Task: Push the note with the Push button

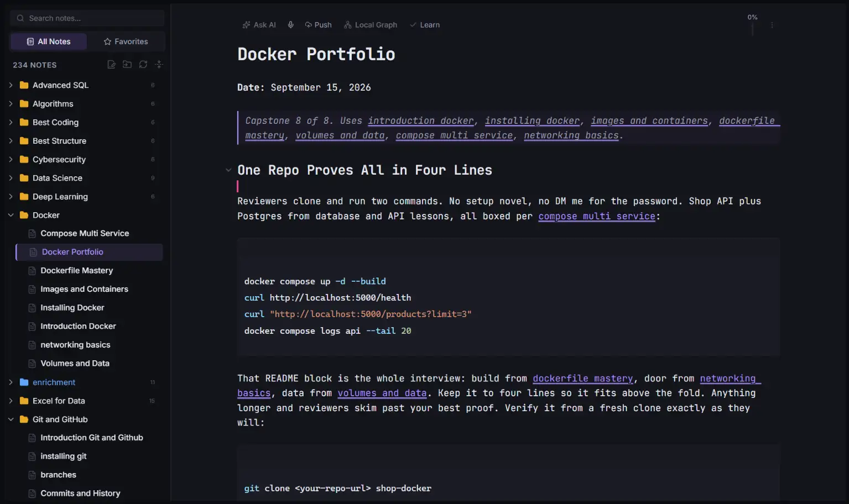Action: pyautogui.click(x=319, y=25)
